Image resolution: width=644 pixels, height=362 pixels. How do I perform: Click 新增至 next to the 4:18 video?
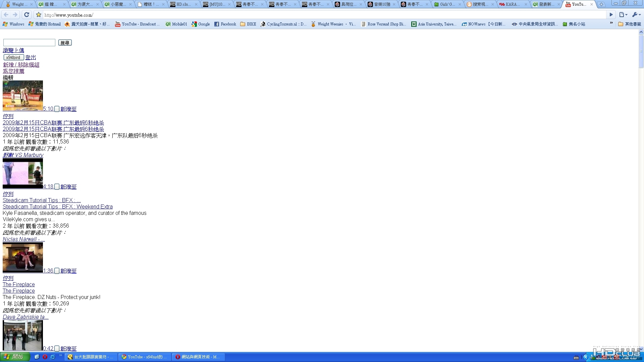tap(68, 187)
